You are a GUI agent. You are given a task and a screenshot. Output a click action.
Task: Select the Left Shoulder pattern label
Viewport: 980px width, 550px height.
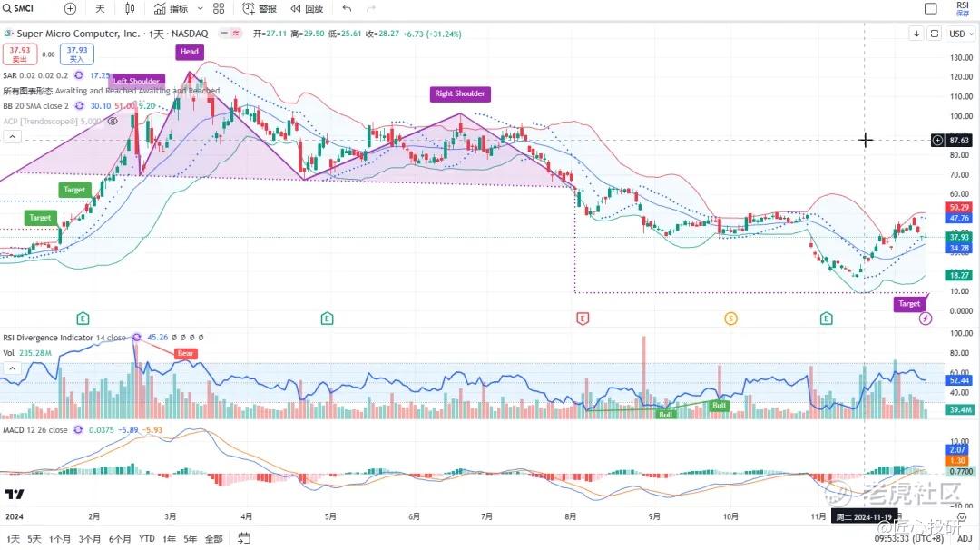pos(136,82)
